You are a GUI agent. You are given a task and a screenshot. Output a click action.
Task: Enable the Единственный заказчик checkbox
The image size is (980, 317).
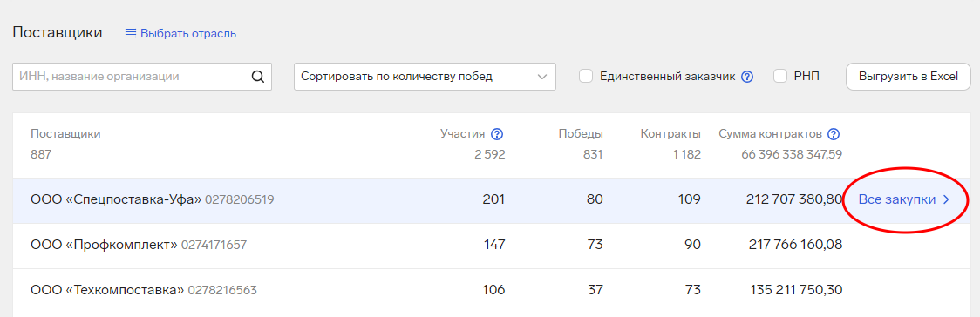[586, 76]
